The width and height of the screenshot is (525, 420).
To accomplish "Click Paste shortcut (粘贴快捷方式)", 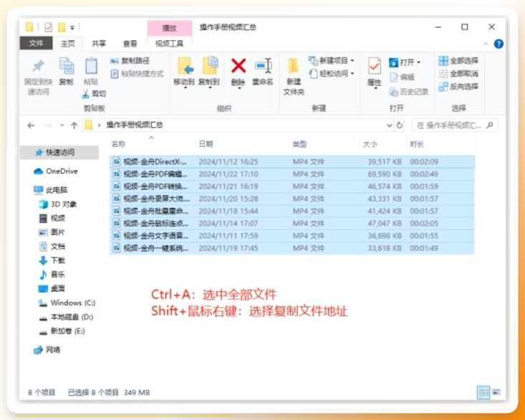I will 138,74.
